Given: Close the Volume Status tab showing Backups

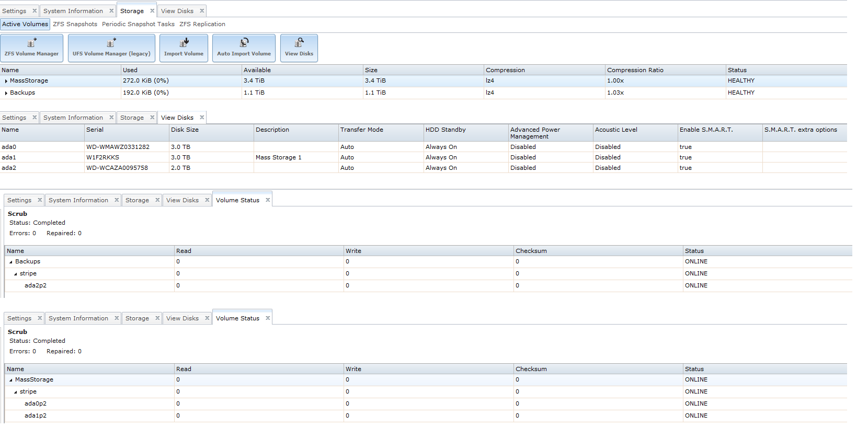Looking at the screenshot, I should 268,200.
